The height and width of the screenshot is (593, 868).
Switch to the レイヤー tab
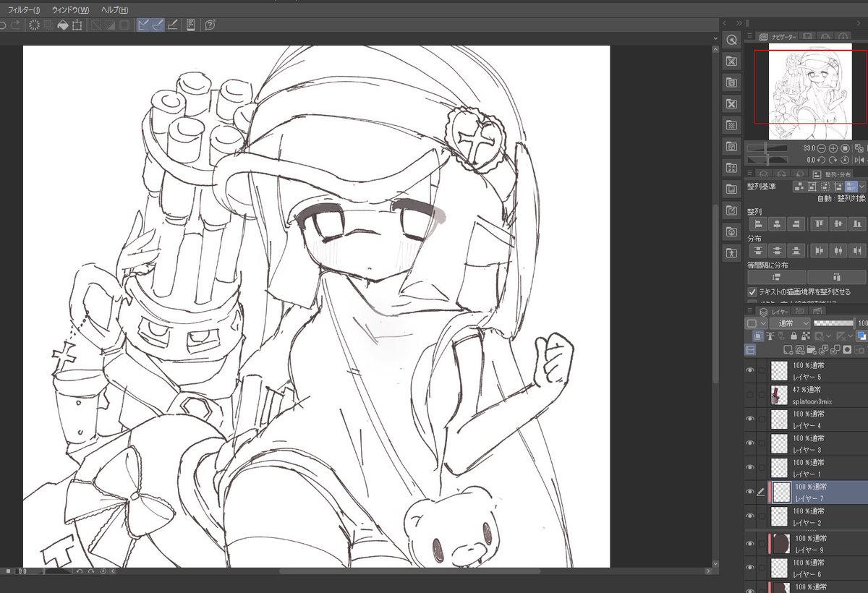pos(775,312)
